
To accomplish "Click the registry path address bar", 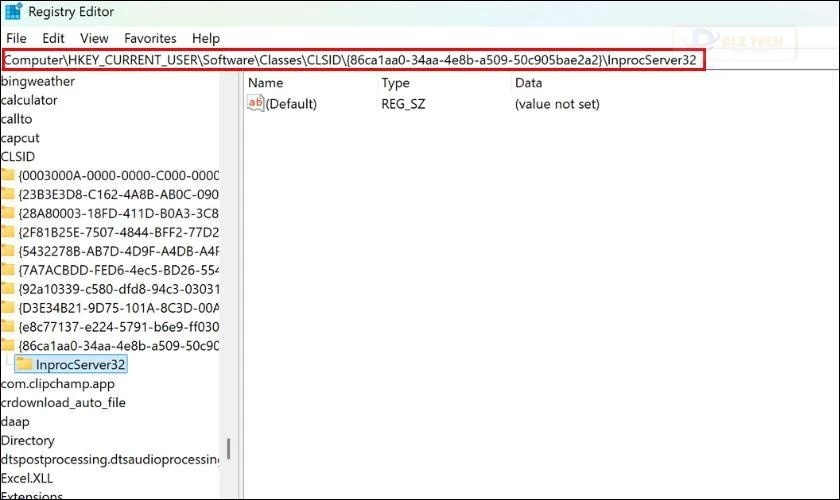I will [x=352, y=60].
